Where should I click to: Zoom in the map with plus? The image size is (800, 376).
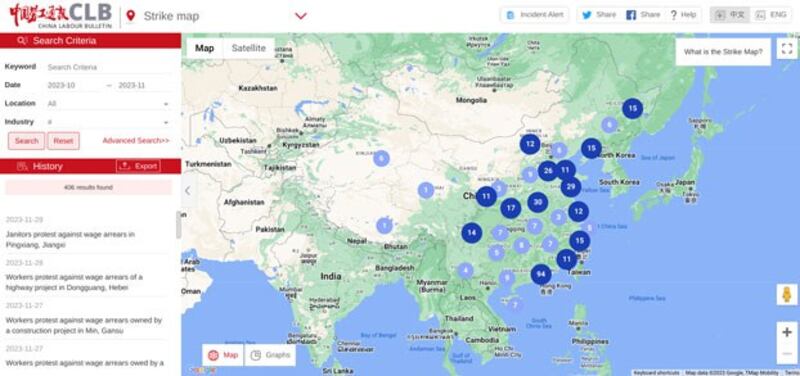787,333
